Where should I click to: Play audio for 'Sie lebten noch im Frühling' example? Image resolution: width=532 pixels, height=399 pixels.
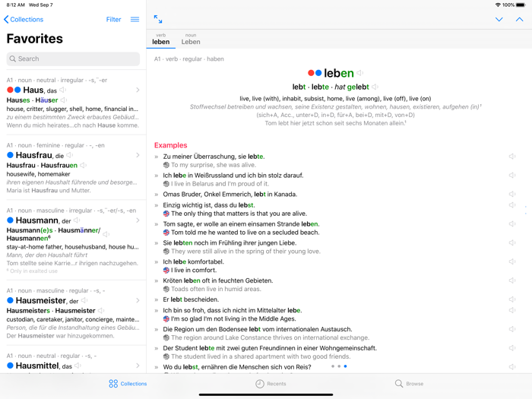coord(512,243)
